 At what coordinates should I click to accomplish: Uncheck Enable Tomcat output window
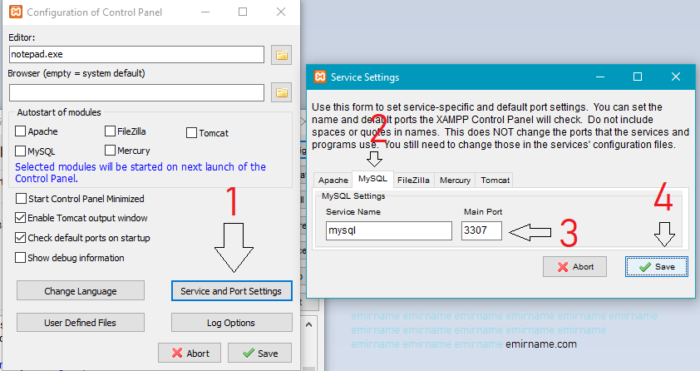coord(21,218)
